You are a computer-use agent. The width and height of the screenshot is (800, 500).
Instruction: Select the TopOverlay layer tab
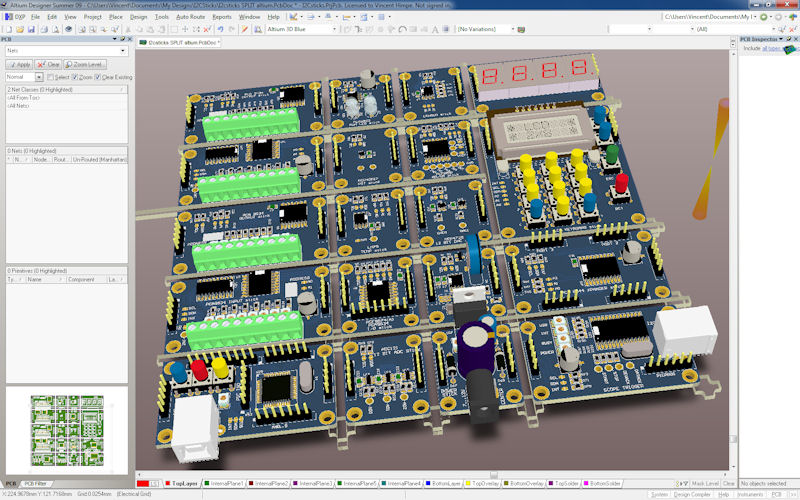click(485, 483)
